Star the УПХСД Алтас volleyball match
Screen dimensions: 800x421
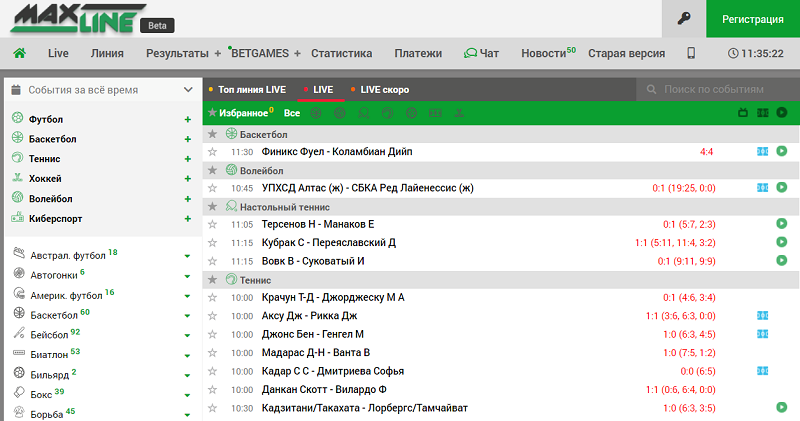pos(213,188)
